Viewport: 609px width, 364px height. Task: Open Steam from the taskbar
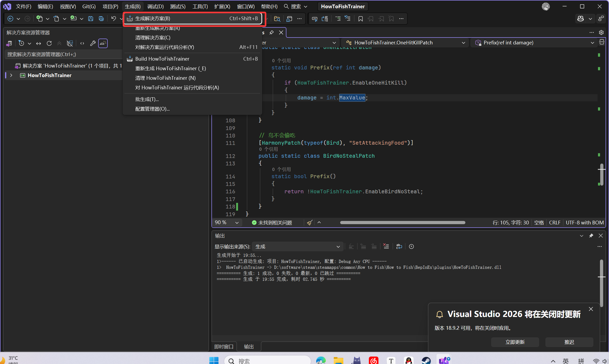click(426, 360)
